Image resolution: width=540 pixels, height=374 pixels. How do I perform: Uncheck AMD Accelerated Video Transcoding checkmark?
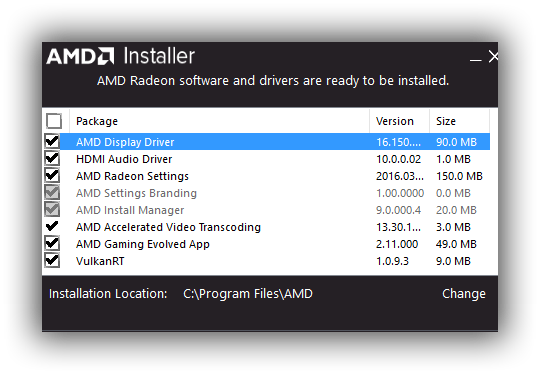(52, 227)
